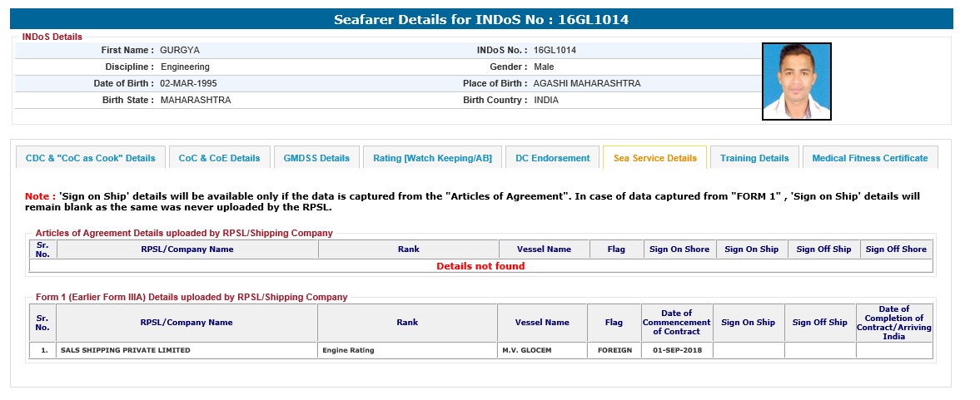Click the M.V. GLOCEM vessel name cell
Viewport: 980px width, 400px height.
point(525,350)
